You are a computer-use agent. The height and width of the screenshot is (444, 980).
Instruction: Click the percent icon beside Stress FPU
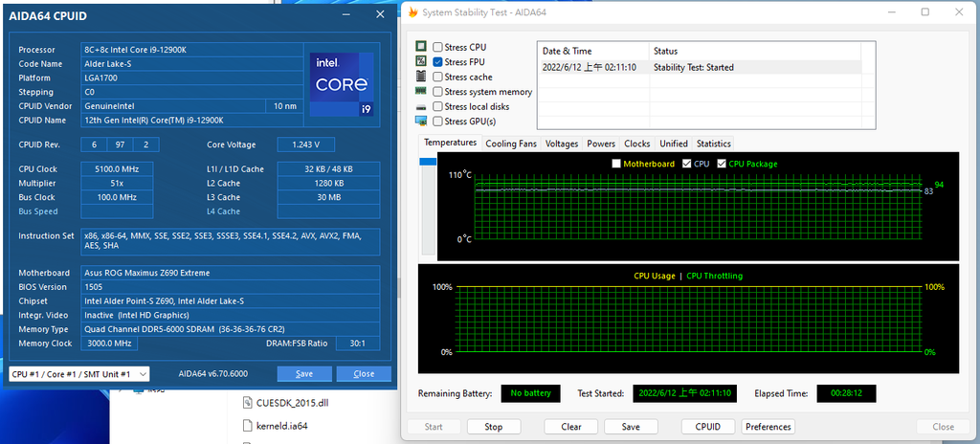[x=421, y=62]
